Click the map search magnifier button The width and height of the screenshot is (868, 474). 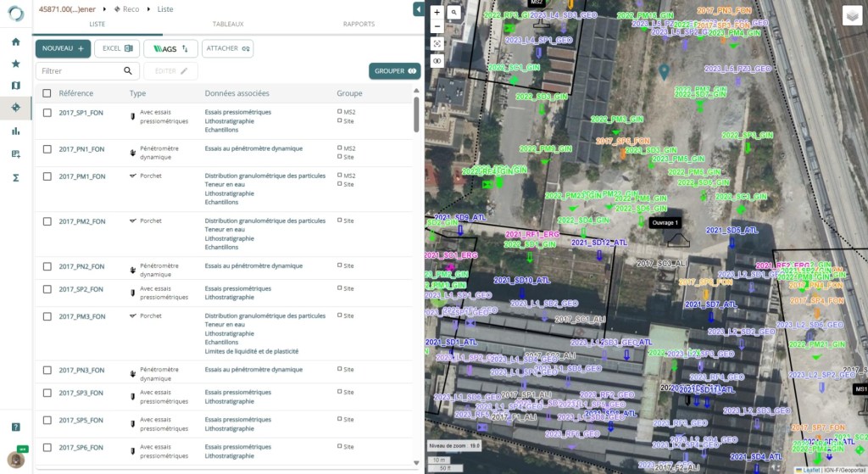tap(454, 13)
